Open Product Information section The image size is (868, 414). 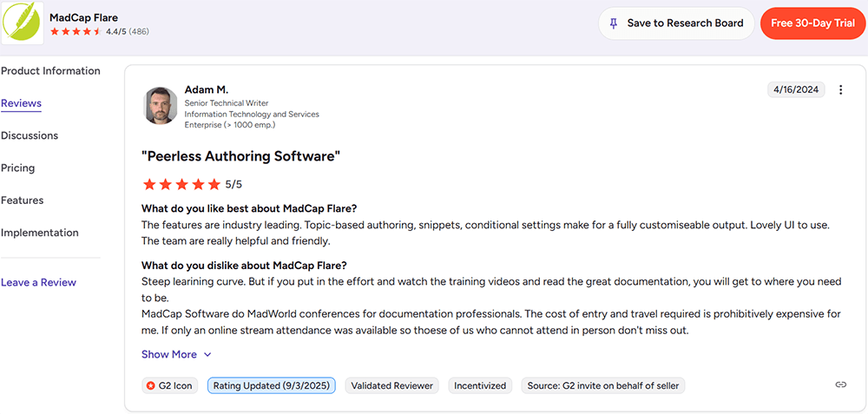tap(50, 71)
